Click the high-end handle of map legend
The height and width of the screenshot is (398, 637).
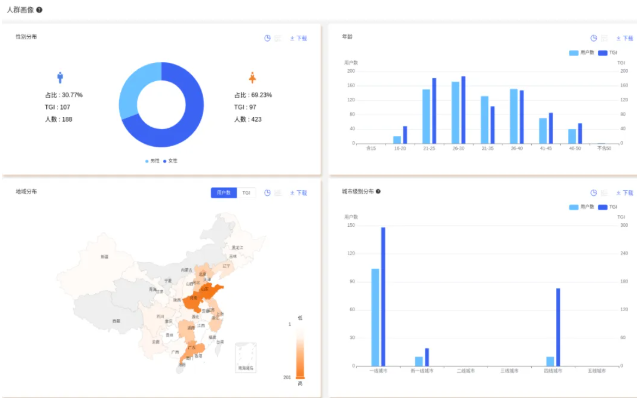point(300,379)
